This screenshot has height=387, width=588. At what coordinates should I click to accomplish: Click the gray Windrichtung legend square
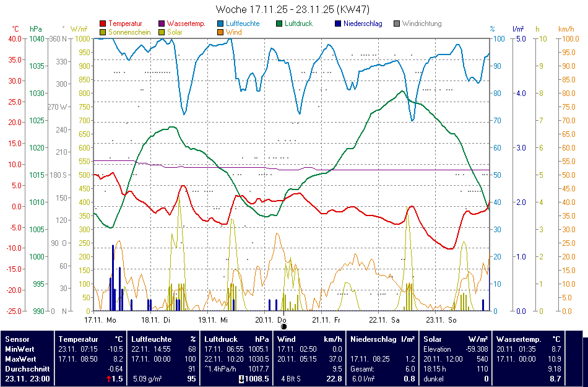click(397, 24)
